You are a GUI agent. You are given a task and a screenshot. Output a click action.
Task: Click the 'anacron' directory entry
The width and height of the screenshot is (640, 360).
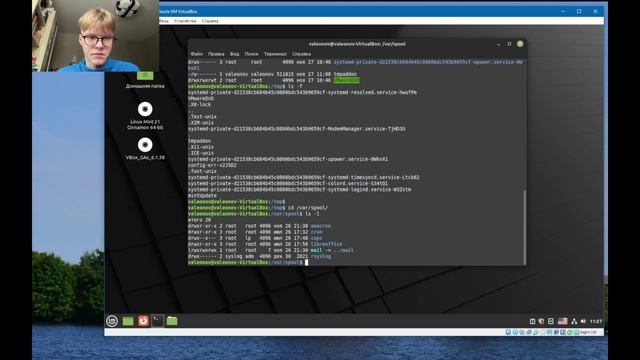point(320,226)
